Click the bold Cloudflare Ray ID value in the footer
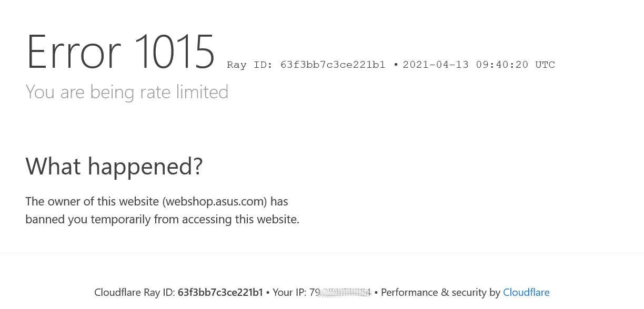Viewport: 644px width, 309px height. [220, 292]
